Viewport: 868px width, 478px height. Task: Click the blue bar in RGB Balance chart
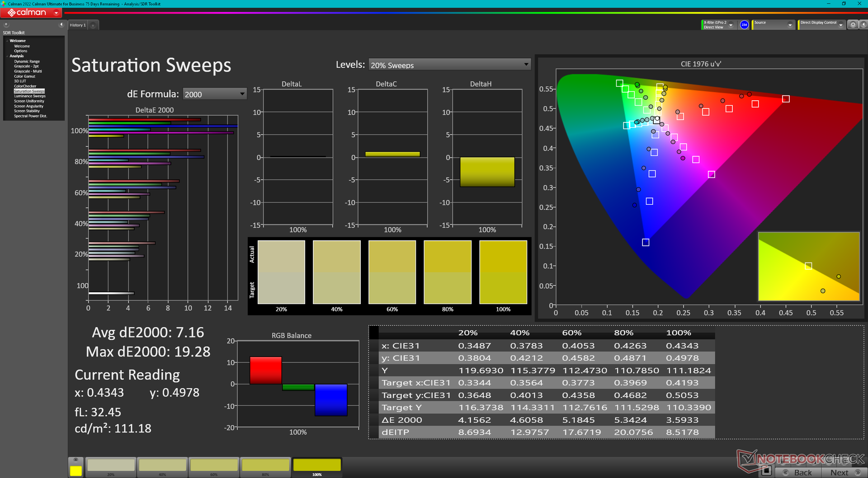331,400
